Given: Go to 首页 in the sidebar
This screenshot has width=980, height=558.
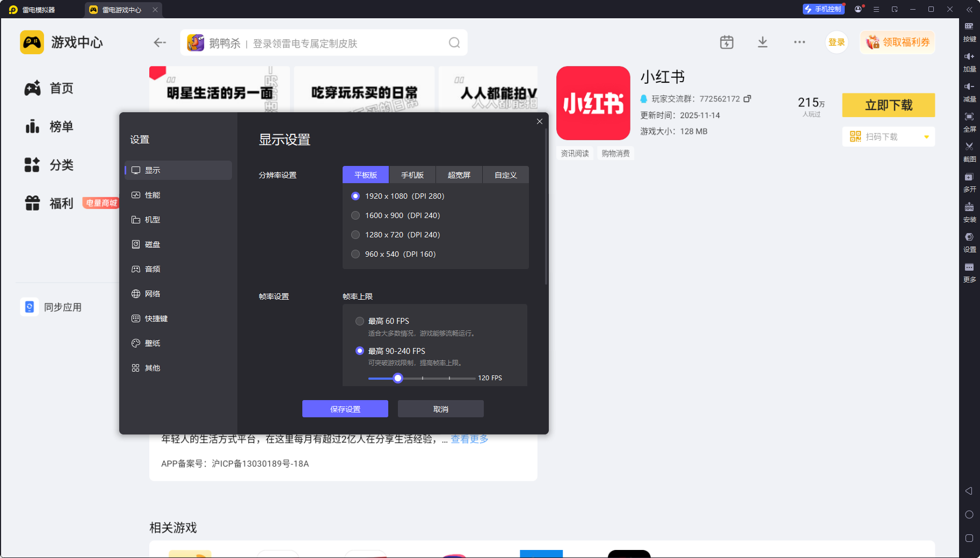Looking at the screenshot, I should point(49,88).
